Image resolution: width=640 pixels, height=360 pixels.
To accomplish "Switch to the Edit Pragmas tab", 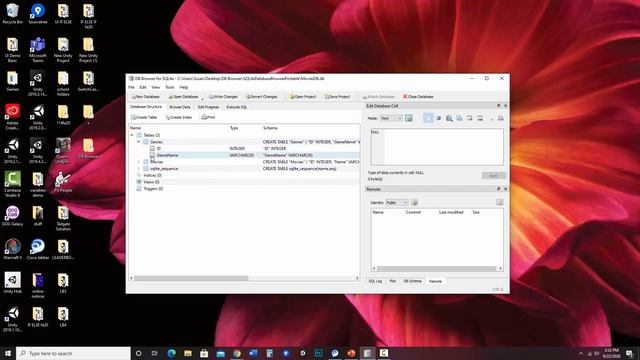I will [208, 107].
